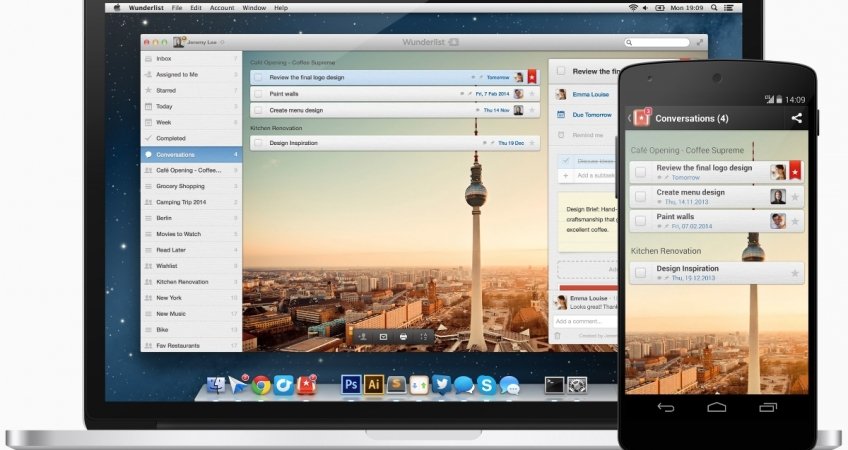Click 'Add a subtask' row
848x450 pixels.
[x=588, y=176]
